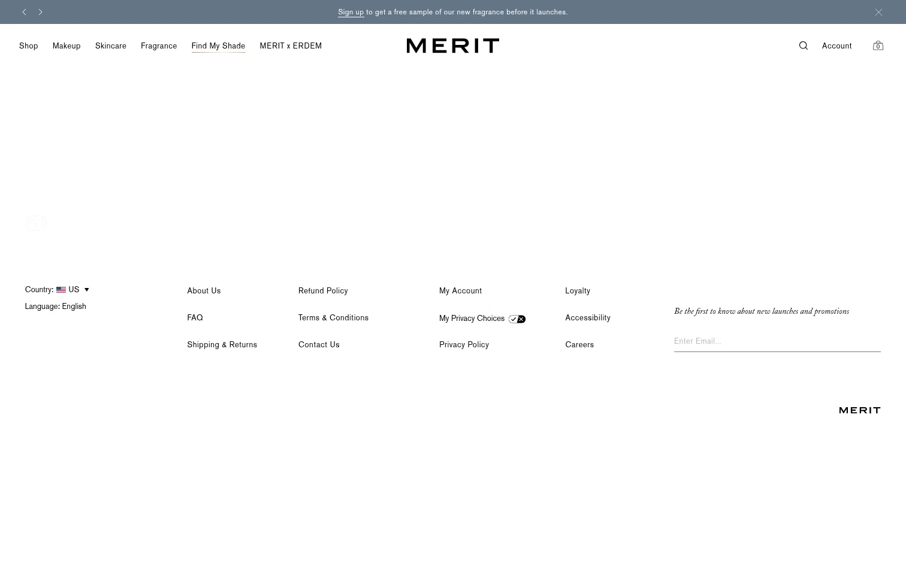Open the Loyalty link

click(x=578, y=291)
